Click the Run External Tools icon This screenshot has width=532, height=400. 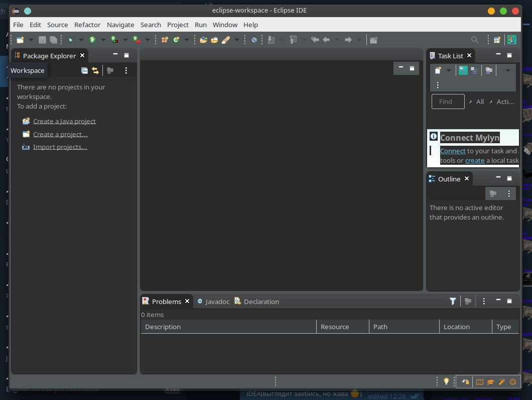pyautogui.click(x=137, y=40)
